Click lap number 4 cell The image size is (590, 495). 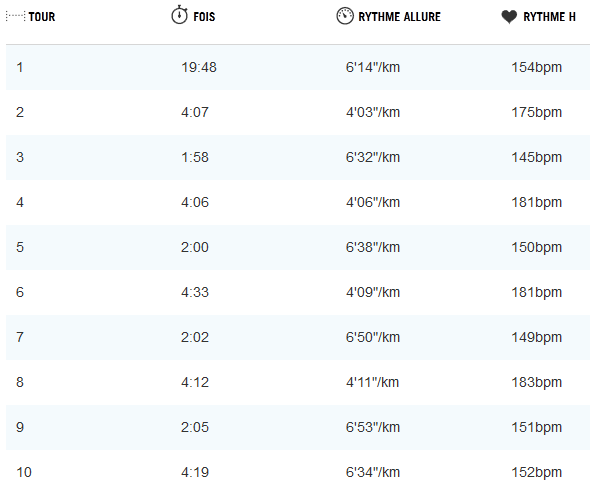click(20, 202)
